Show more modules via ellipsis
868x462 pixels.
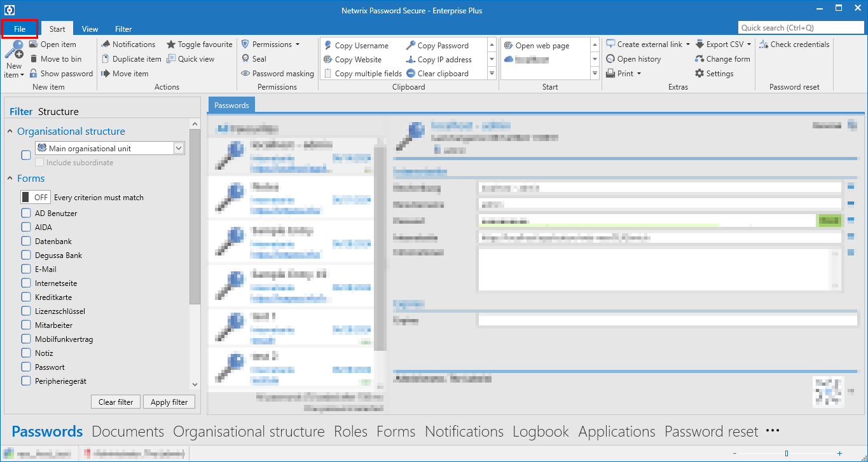[773, 431]
